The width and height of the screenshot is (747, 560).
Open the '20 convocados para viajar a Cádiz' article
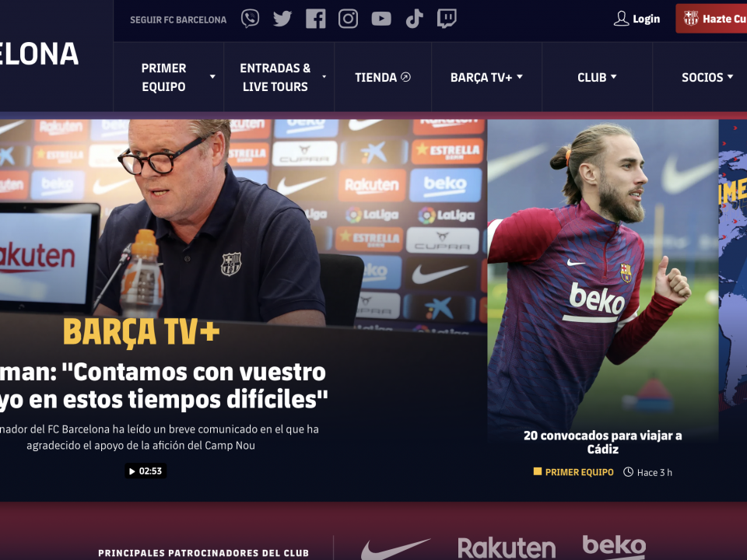pos(602,443)
